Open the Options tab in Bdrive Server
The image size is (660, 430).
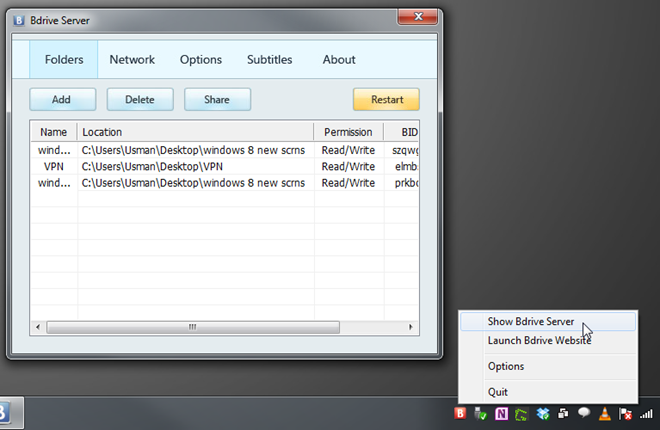click(x=201, y=59)
